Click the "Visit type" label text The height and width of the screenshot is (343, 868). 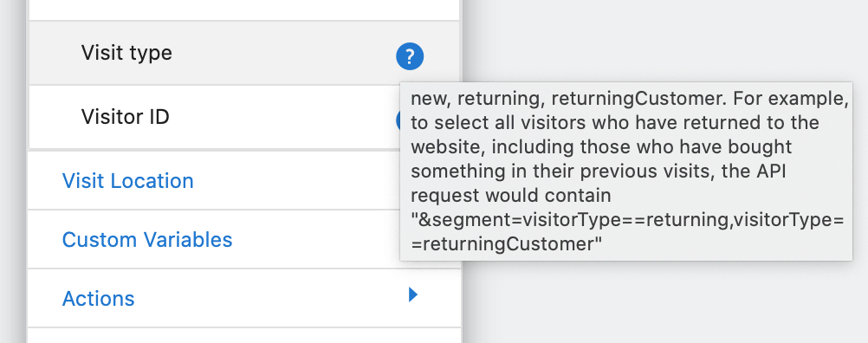point(126,53)
